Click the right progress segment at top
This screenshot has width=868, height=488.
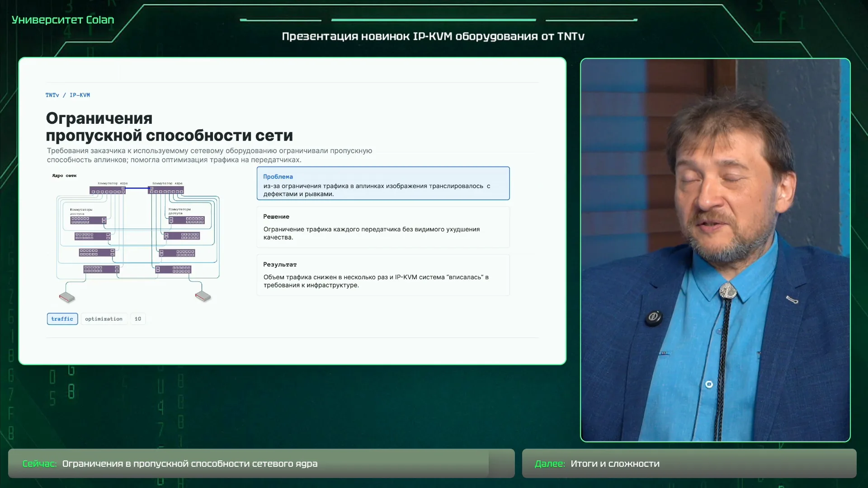point(591,20)
